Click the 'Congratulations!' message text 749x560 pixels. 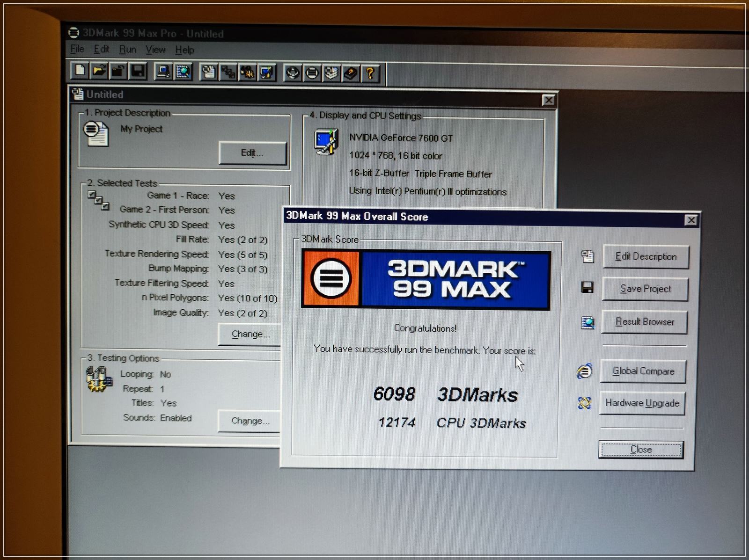[x=425, y=328]
